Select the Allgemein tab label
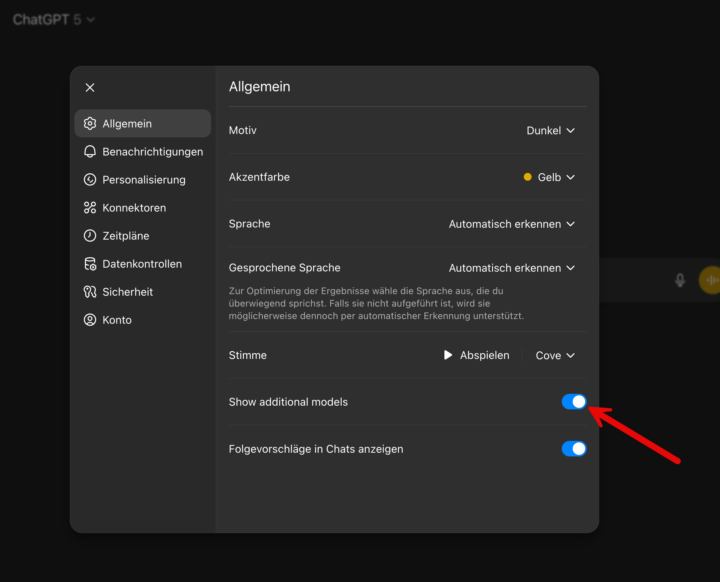Image resolution: width=720 pixels, height=582 pixels. [127, 124]
